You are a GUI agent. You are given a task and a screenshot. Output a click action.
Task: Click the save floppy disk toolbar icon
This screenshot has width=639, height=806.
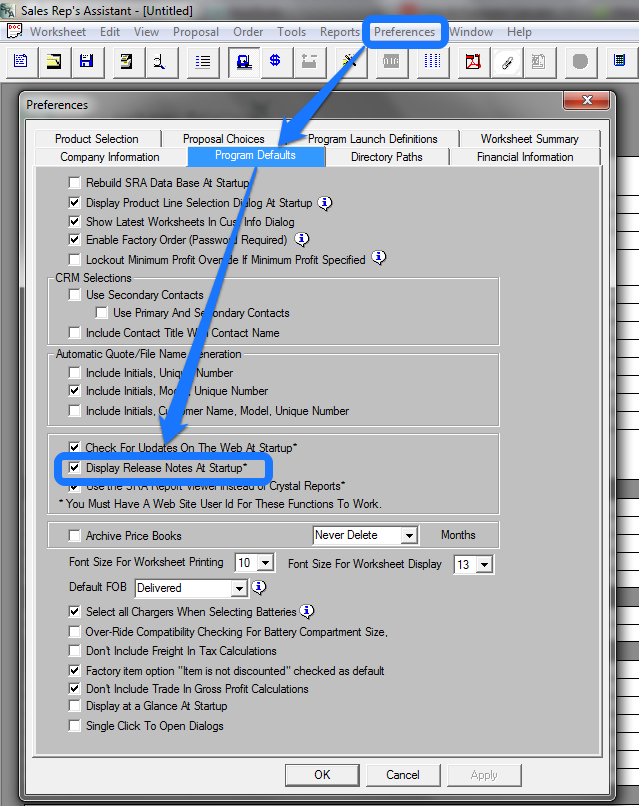tap(86, 62)
